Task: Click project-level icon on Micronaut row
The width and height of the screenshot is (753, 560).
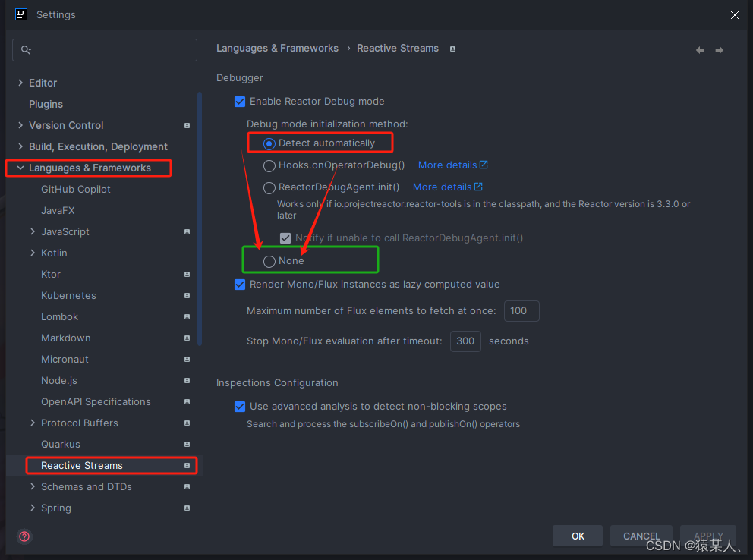Action: point(187,359)
